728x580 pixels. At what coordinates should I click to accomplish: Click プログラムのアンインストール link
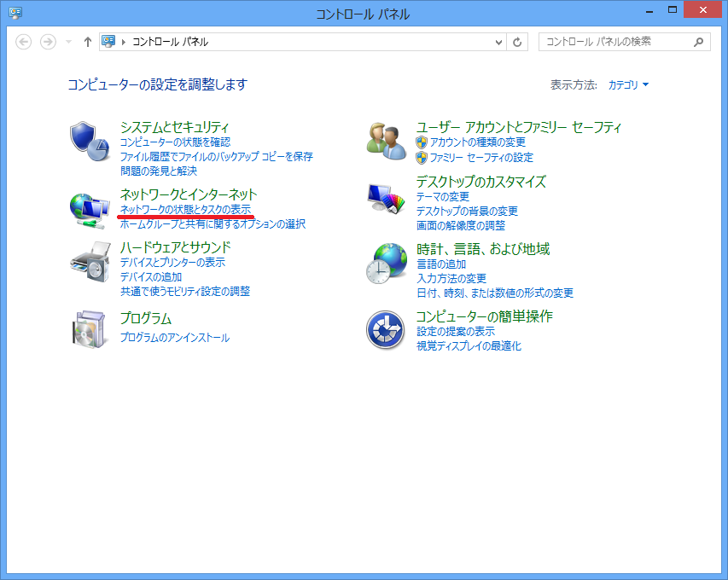tap(175, 337)
